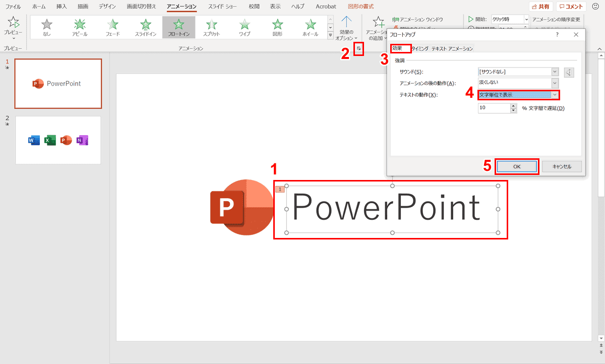
Task: Open the サウンド dropdown
Action: pyautogui.click(x=555, y=72)
